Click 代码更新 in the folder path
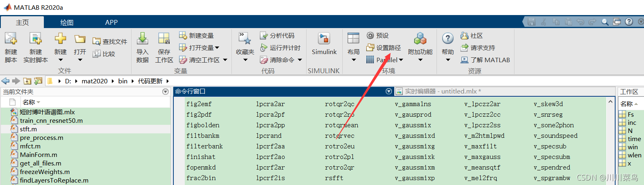Viewport: 644px width, 185px height. 150,81
